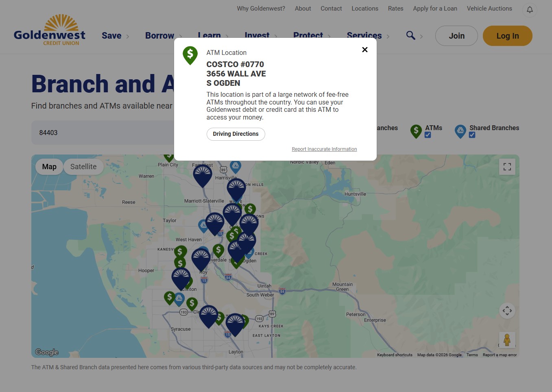Open map camera controls
The height and width of the screenshot is (392, 552).
[507, 311]
